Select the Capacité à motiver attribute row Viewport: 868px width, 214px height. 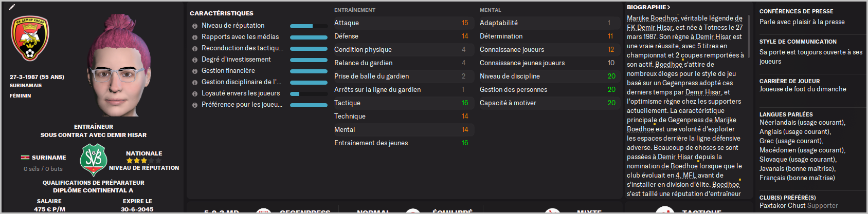pos(547,103)
